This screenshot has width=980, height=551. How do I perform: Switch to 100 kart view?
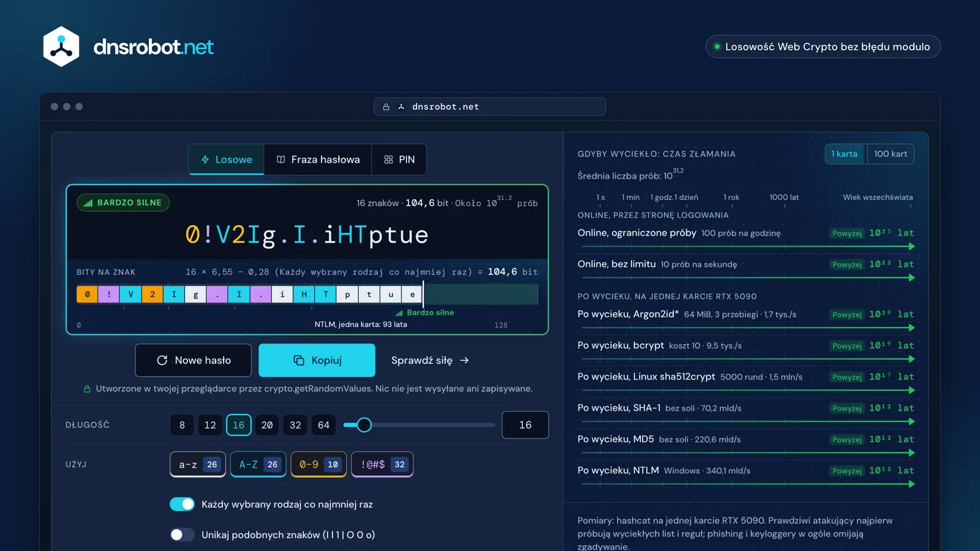click(x=891, y=154)
